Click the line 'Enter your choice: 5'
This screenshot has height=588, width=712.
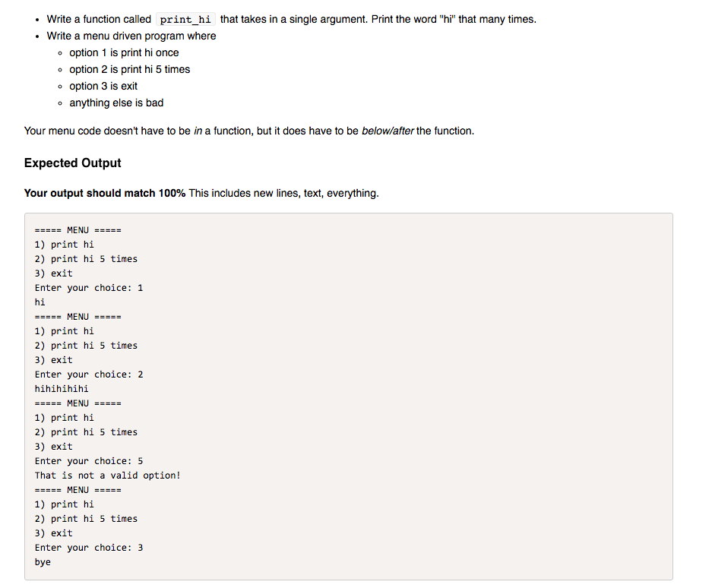[89, 461]
